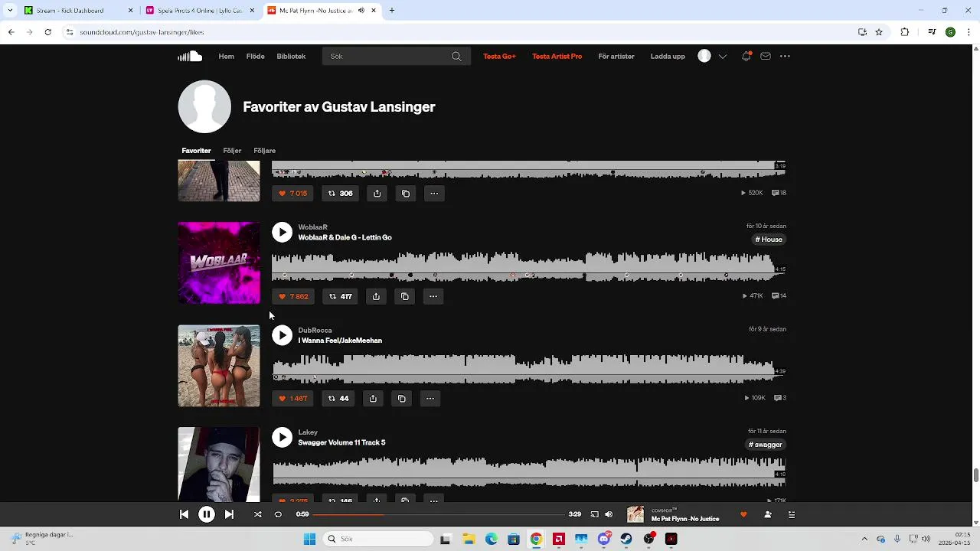Click the SoundCloud logo
The width and height of the screenshot is (980, 551).
[190, 56]
